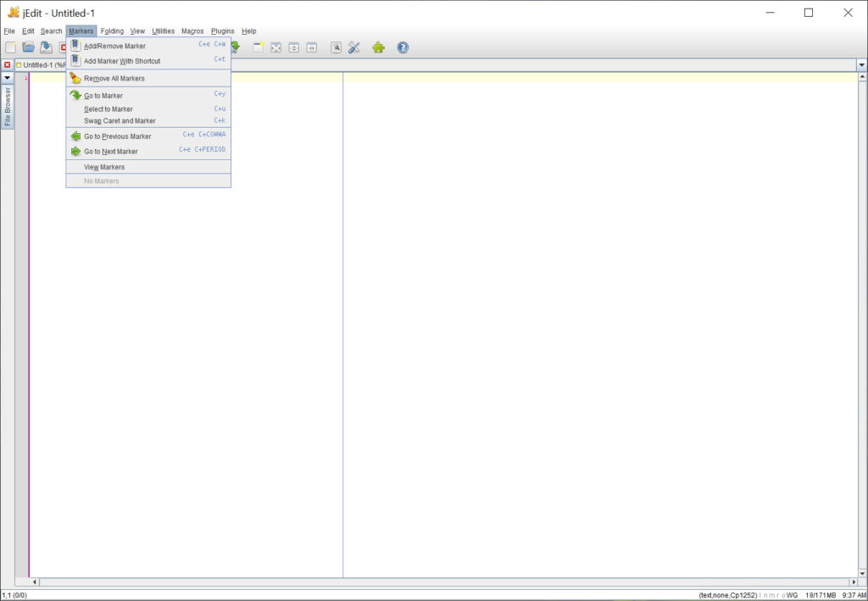Screen dimensions: 868x601
Task: Choose Remove All Markers
Action: (x=148, y=78)
